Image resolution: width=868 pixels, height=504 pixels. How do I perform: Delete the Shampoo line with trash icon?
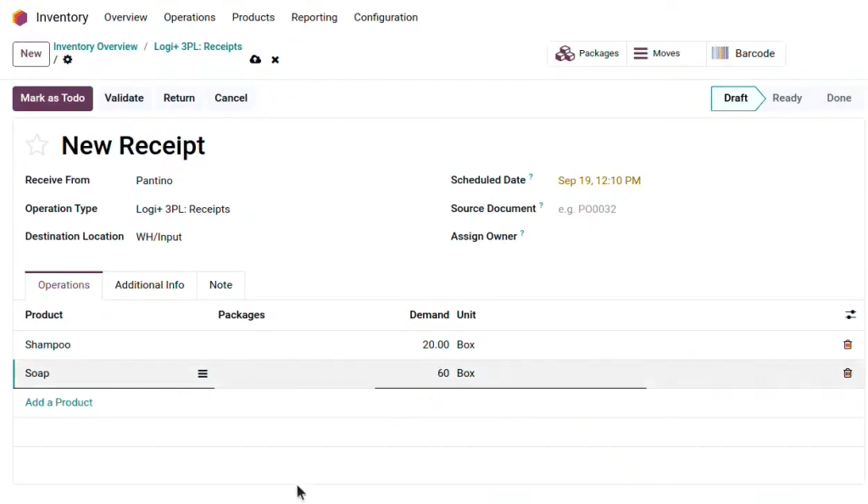[847, 345]
